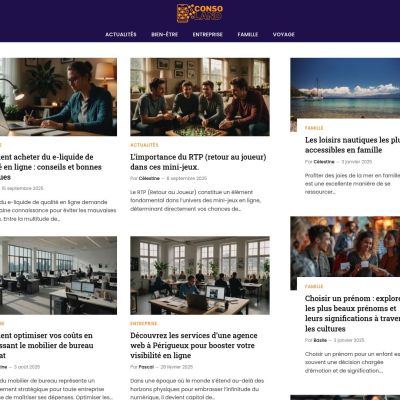Click author Pascal under the agency article
Image resolution: width=400 pixels, height=400 pixels.
(146, 367)
